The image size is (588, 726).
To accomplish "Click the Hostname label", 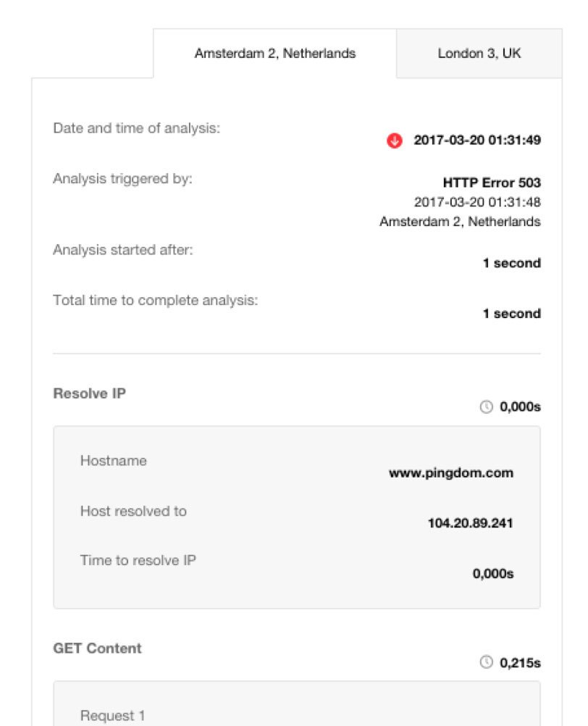I will coord(113,461).
